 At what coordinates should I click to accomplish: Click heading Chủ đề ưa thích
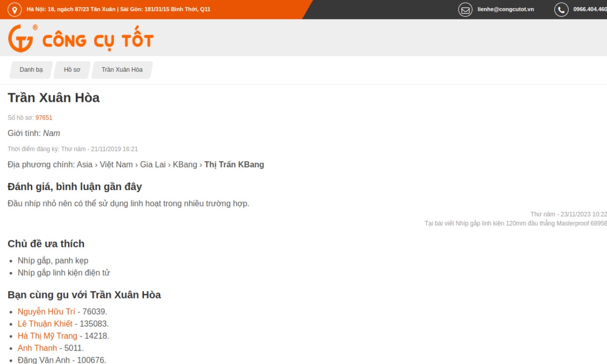click(x=46, y=244)
